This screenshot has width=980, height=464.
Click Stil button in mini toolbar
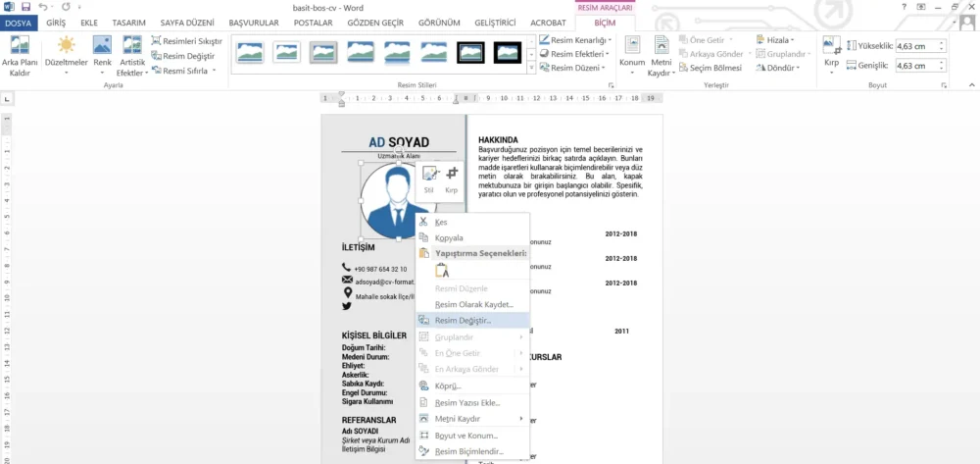(429, 180)
